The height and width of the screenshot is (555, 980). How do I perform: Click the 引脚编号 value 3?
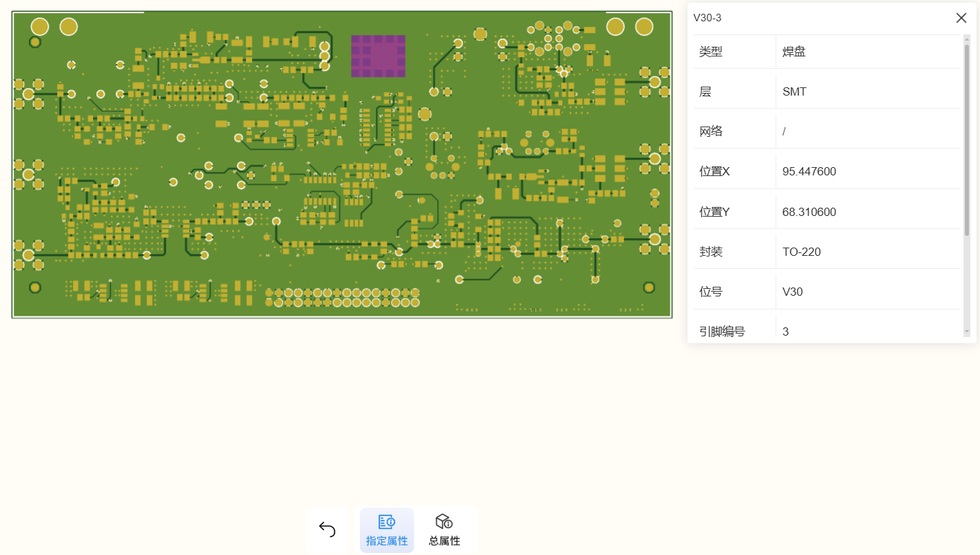[786, 331]
